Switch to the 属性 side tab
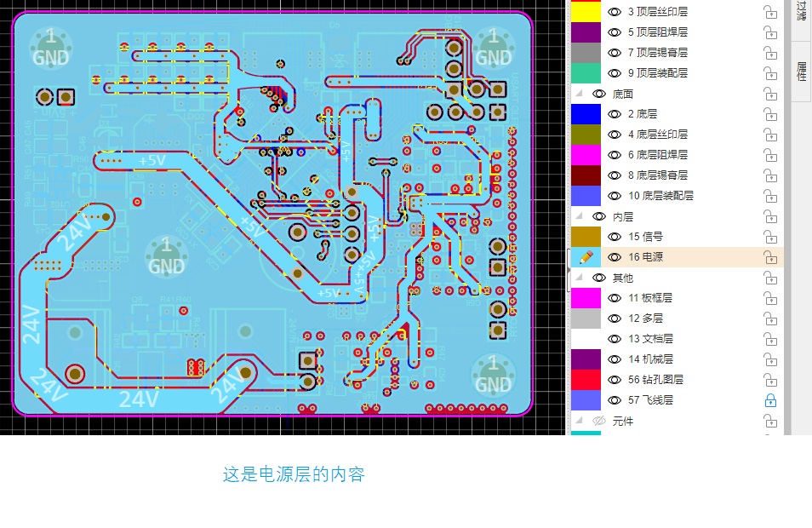812x528 pixels. [x=802, y=71]
